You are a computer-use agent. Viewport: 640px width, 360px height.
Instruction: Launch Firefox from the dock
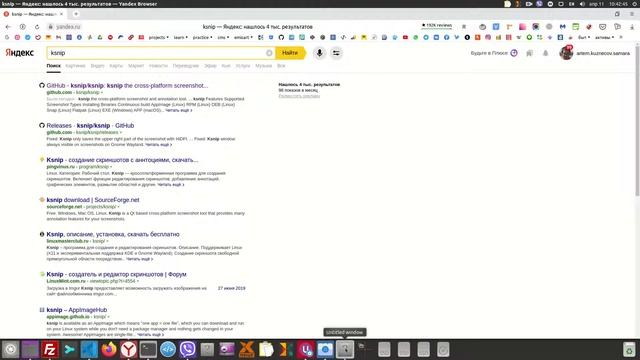coord(109,349)
